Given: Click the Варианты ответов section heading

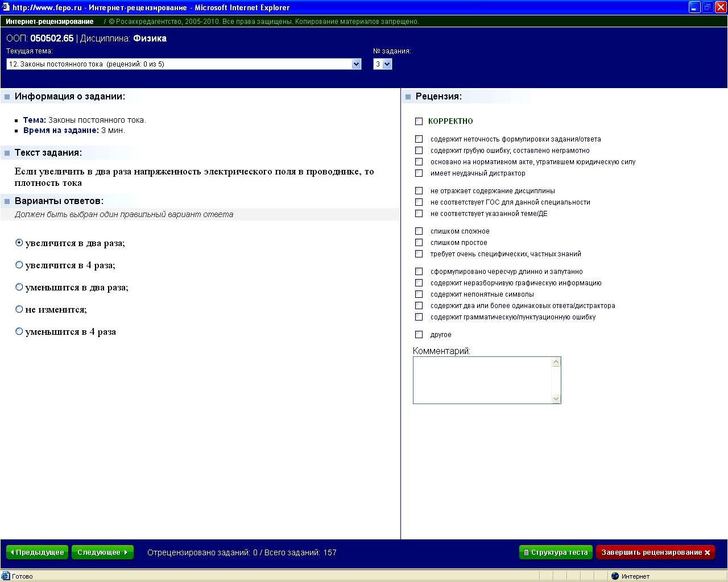Looking at the screenshot, I should tap(59, 201).
